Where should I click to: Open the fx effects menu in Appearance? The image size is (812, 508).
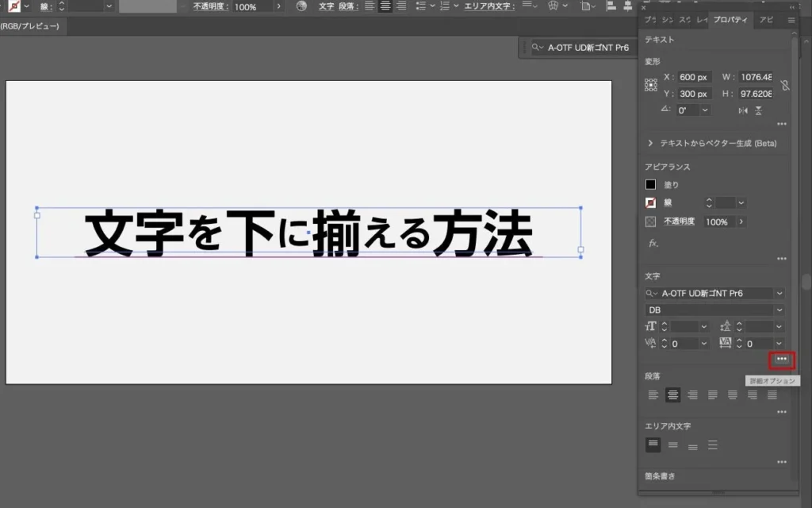(653, 243)
